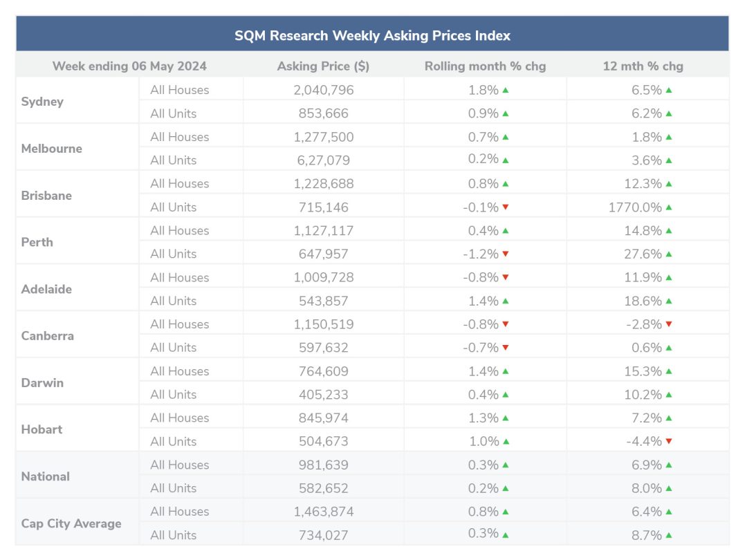Click the green arrow beside Cap City units 8.7%
Image resolution: width=747 pixels, height=560 pixels.
click(669, 536)
